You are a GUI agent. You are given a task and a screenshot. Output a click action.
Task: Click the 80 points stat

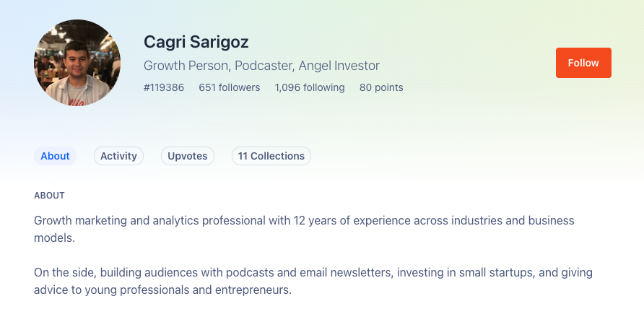point(381,88)
